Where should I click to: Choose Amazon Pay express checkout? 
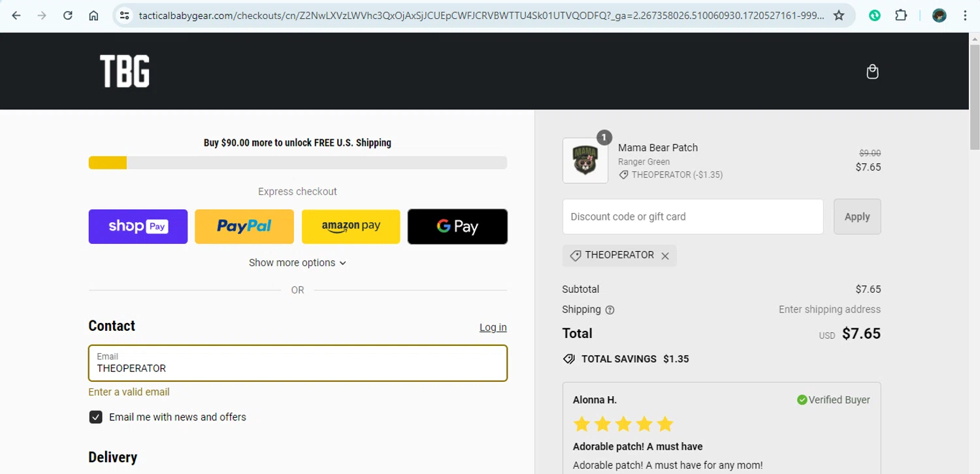coord(351,226)
